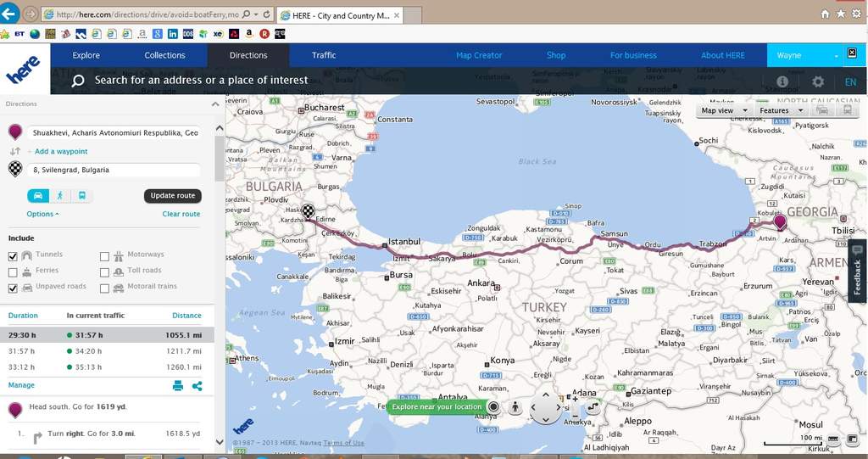The image size is (868, 459).
Task: Zoom out with the minus button
Action: (576, 417)
